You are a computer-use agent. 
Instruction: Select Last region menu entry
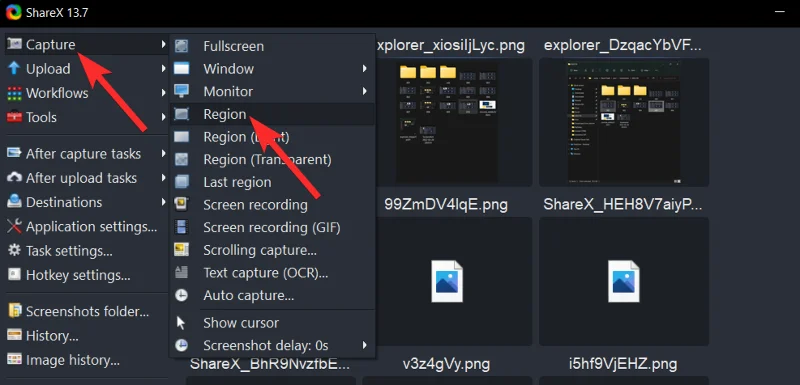(x=272, y=182)
